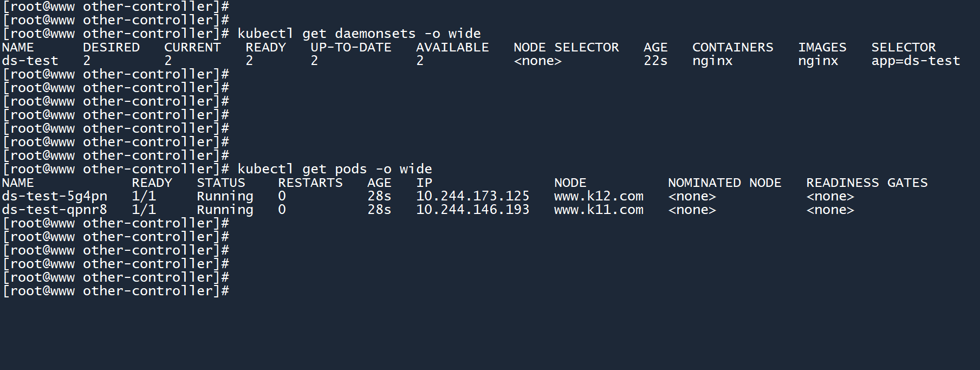Click the AVAILABLE column header
980x370 pixels.
point(452,48)
